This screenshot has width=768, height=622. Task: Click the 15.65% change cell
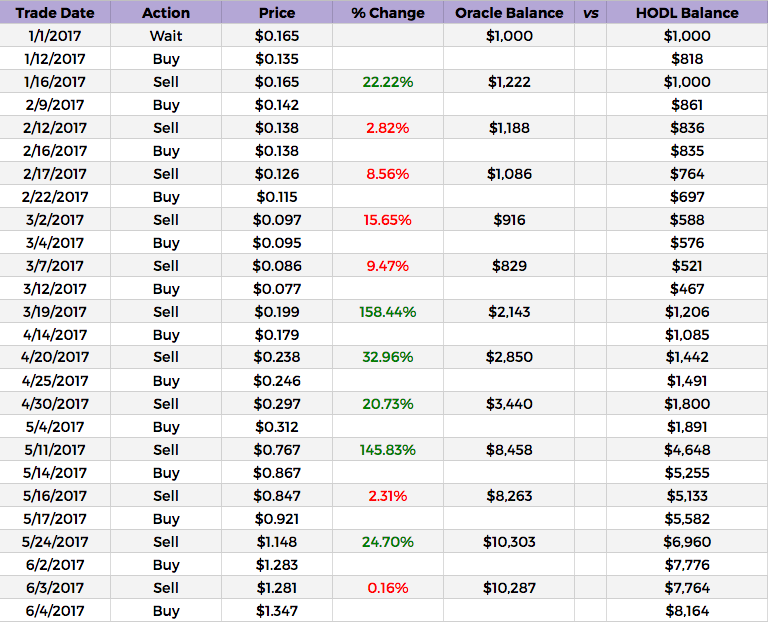click(388, 220)
